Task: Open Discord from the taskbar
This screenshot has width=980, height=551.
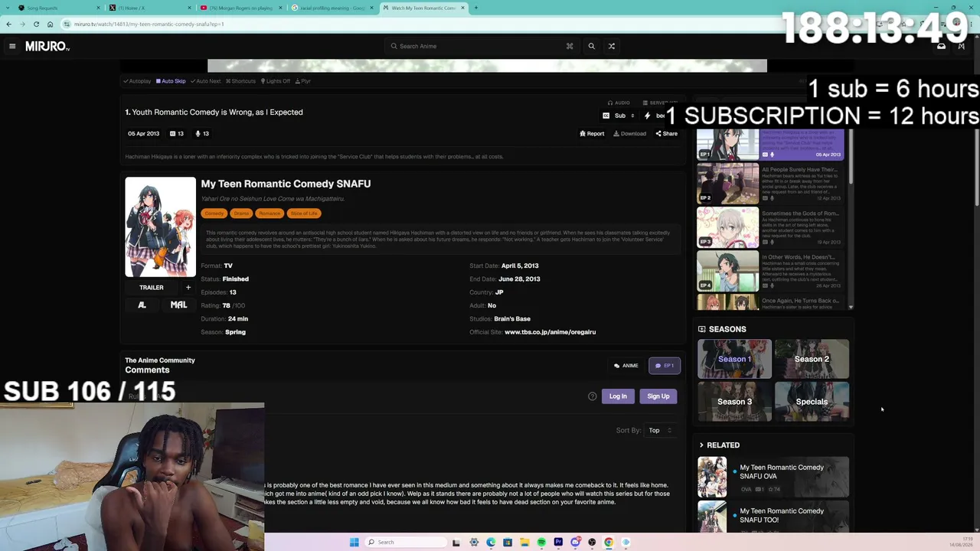Action: [x=575, y=542]
